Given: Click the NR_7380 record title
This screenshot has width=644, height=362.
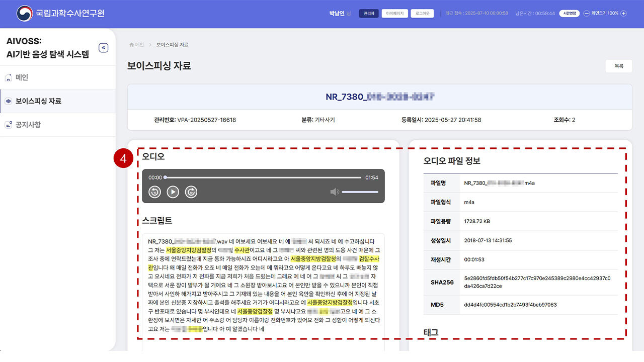Looking at the screenshot, I should pyautogui.click(x=380, y=97).
